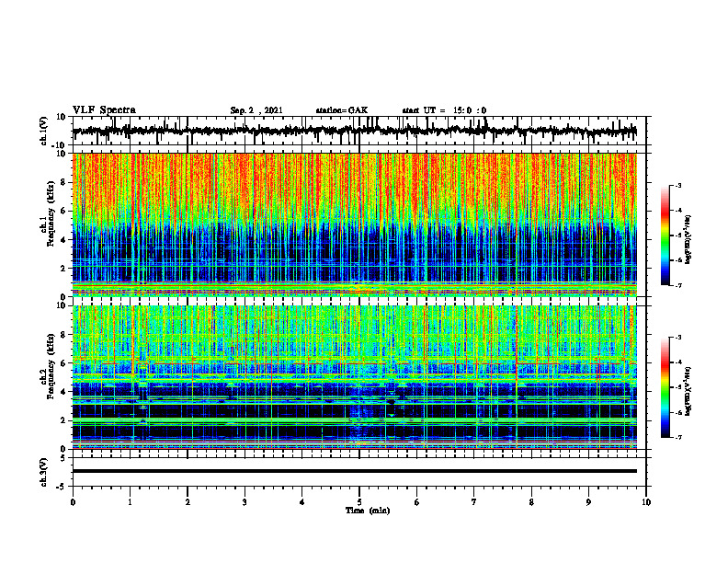Screen dimensions: 728x563
Task: Click the "4" kHz tick on ch.1 spectrogram
Action: coord(63,240)
